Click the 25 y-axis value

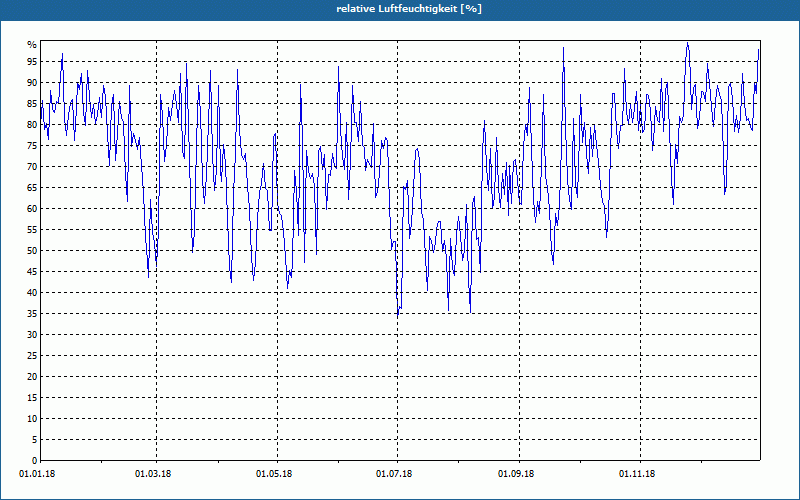[x=32, y=356]
